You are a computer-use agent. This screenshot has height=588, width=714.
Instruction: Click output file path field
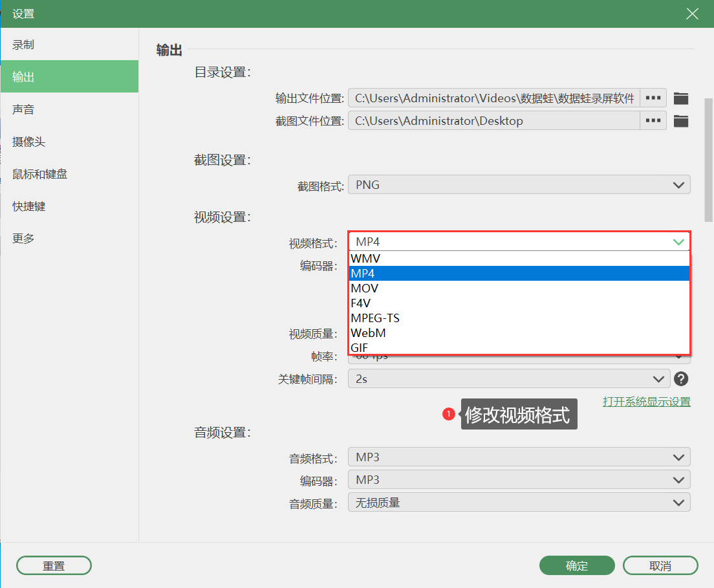click(494, 98)
